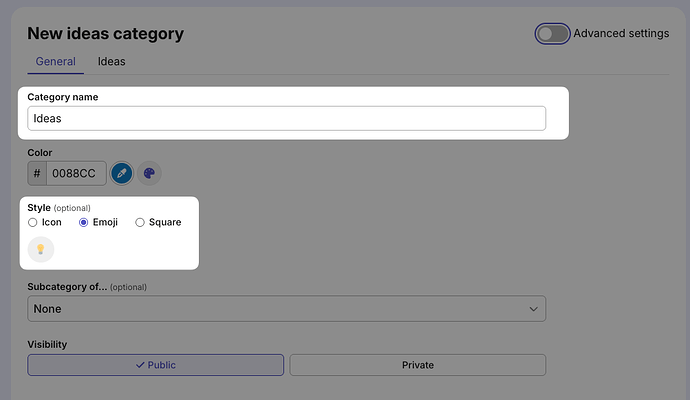Select the Icon style radio button
The width and height of the screenshot is (690, 400).
(33, 223)
